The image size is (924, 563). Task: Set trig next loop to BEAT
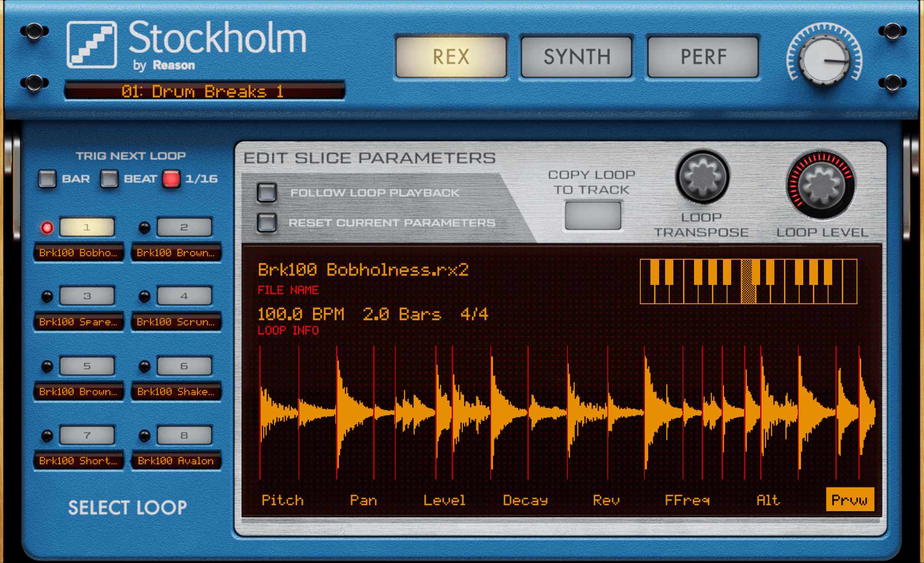(x=109, y=179)
